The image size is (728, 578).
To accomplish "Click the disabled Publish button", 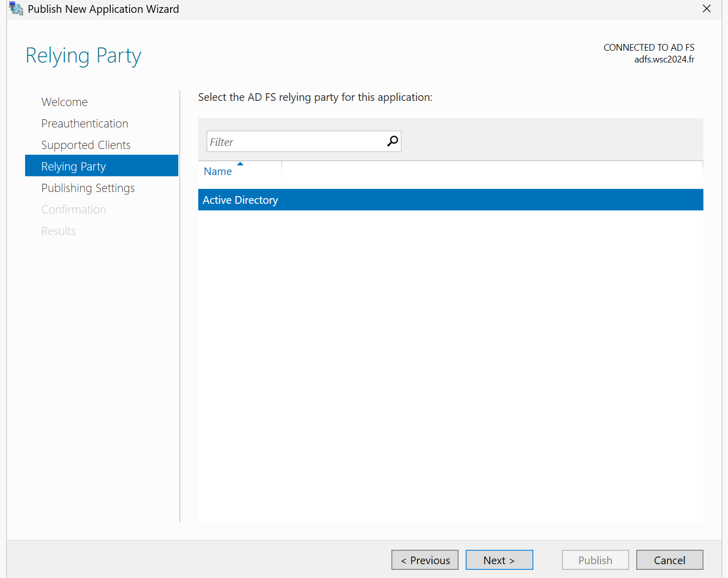I will tap(595, 560).
